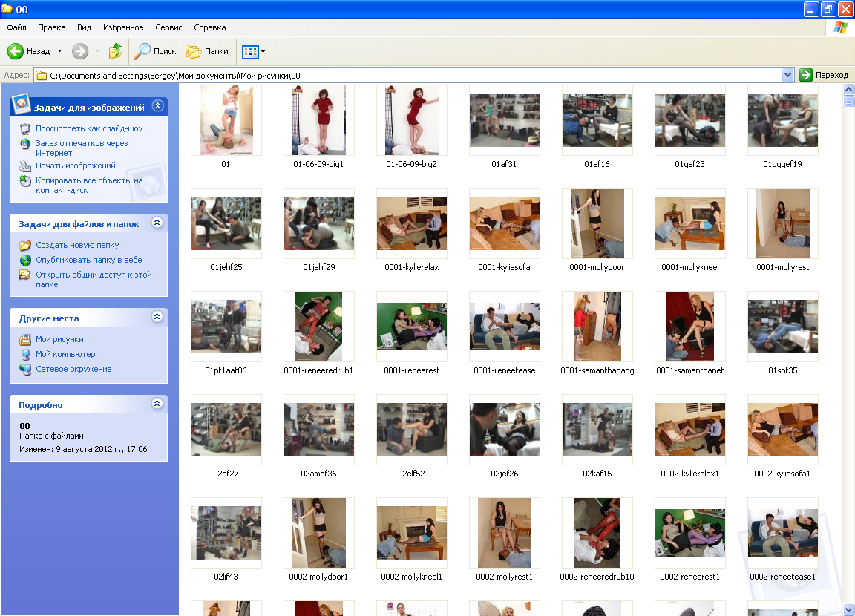This screenshot has width=855, height=616.
Task: Toggle the Папки folders pane
Action: click(x=207, y=51)
